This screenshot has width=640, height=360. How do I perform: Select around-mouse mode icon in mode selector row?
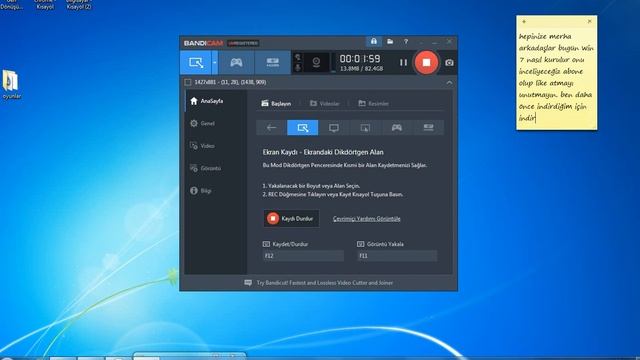point(365,128)
